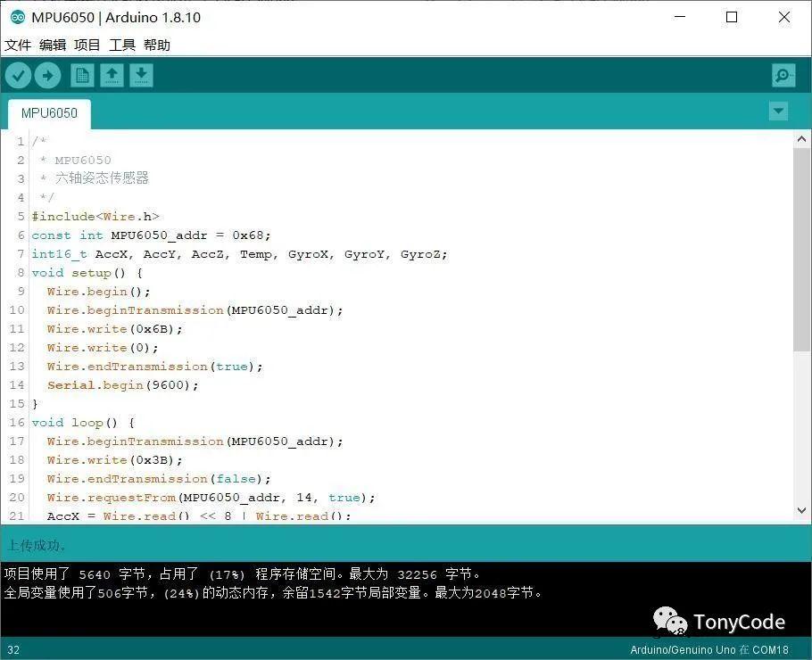Viewport: 812px width, 660px height.
Task: Open the tab options dropdown arrow
Action: [x=778, y=111]
